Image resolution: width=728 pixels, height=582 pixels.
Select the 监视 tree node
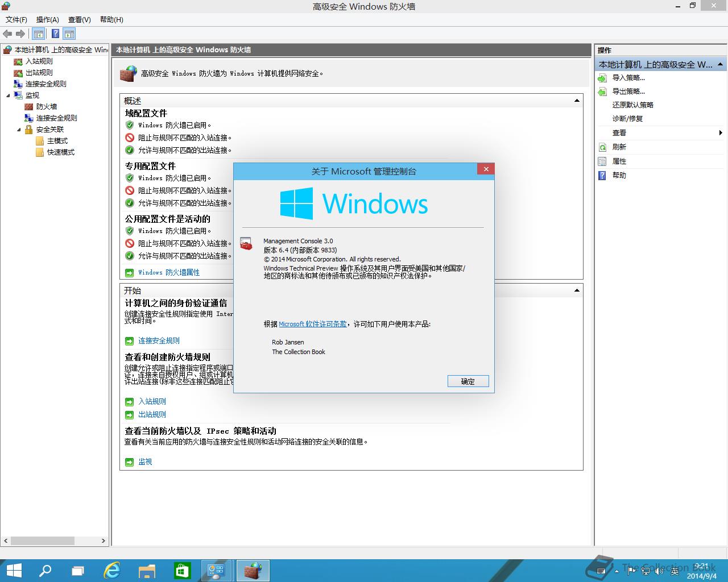32,95
